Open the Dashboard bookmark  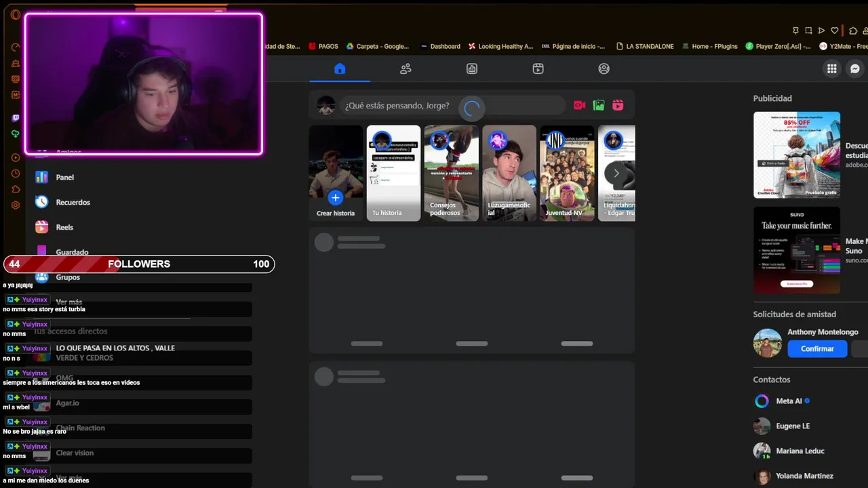(439, 46)
